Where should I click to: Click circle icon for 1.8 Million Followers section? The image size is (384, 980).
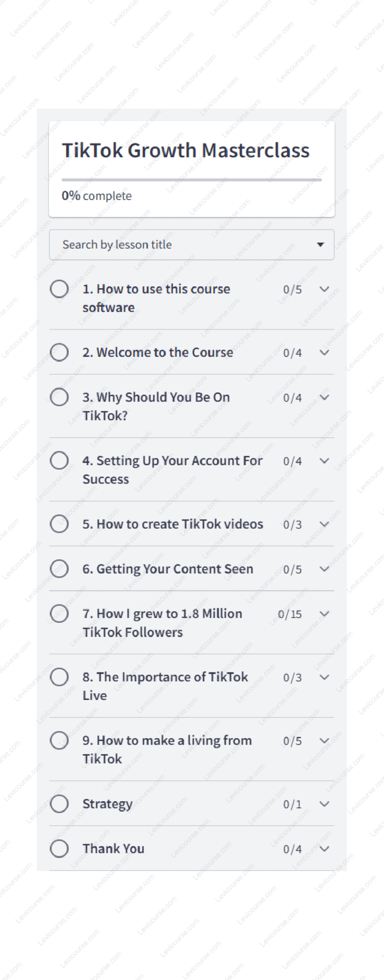click(59, 613)
